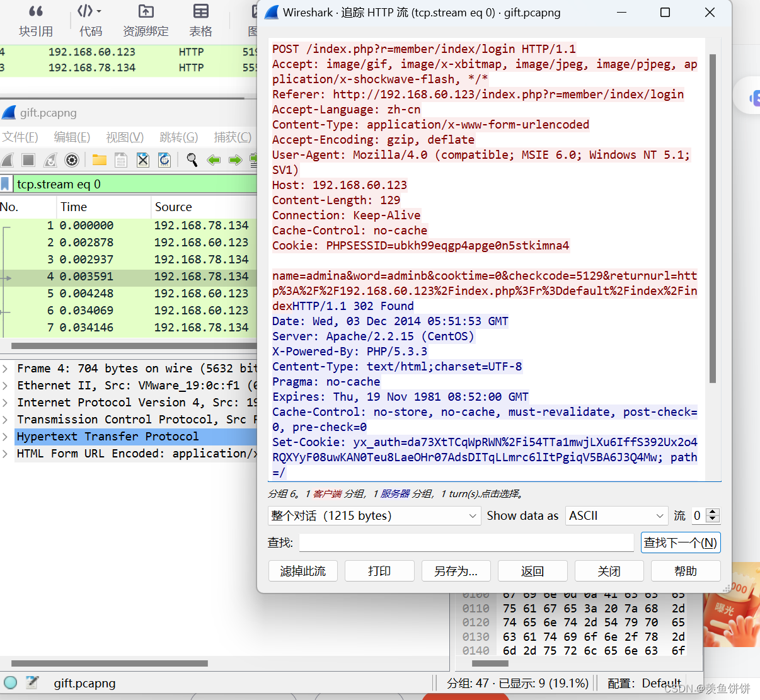760x700 pixels.
Task: Click the table icon in editor toolbar
Action: point(201,11)
